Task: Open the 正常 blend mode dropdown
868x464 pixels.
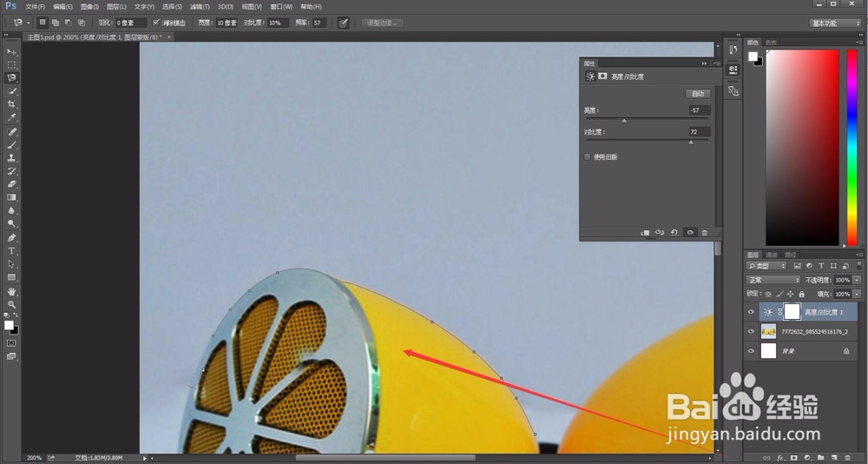Action: pos(773,280)
